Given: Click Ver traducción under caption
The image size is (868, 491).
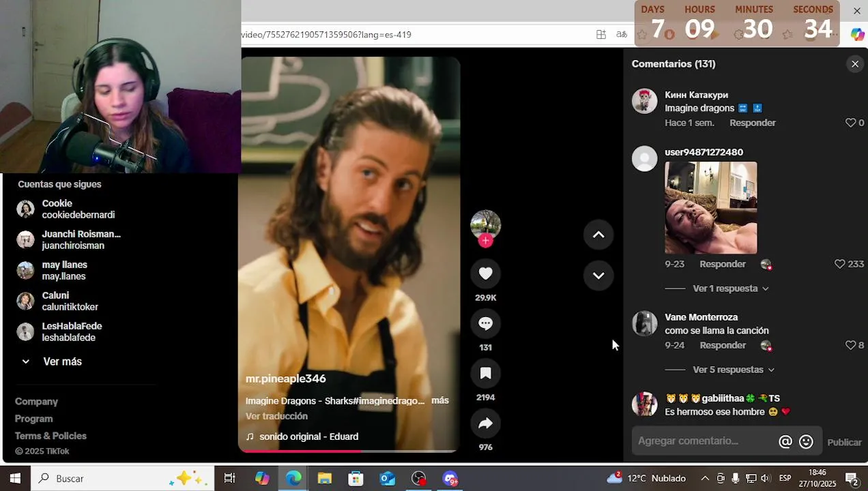Looking at the screenshot, I should 276,416.
